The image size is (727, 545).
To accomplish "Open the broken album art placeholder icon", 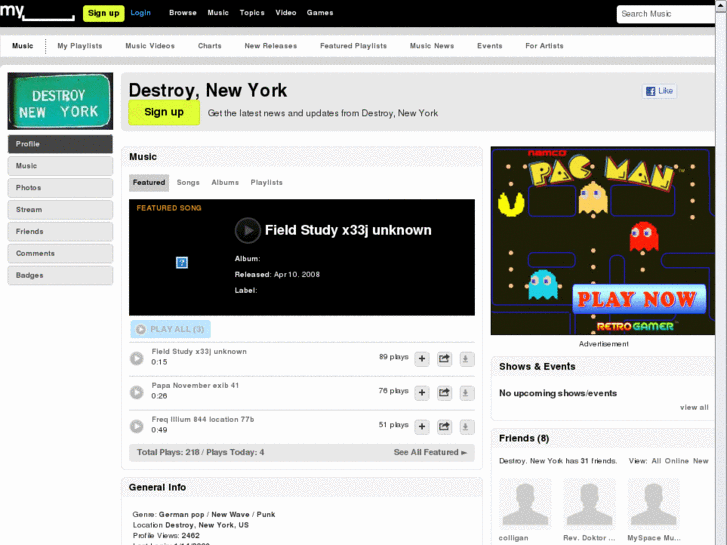I will tap(182, 263).
